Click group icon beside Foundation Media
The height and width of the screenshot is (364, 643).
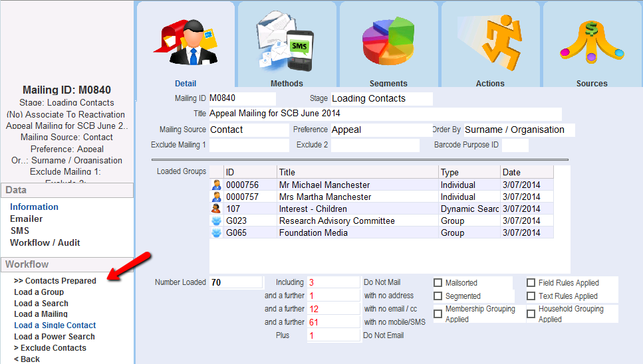tap(216, 232)
